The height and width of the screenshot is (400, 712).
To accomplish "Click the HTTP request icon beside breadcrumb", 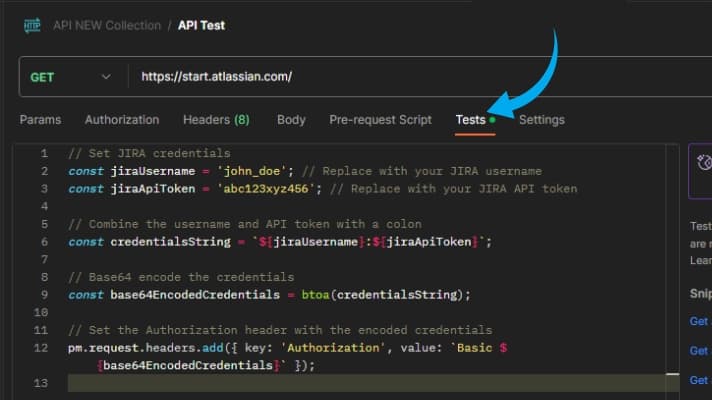I will click(x=32, y=25).
